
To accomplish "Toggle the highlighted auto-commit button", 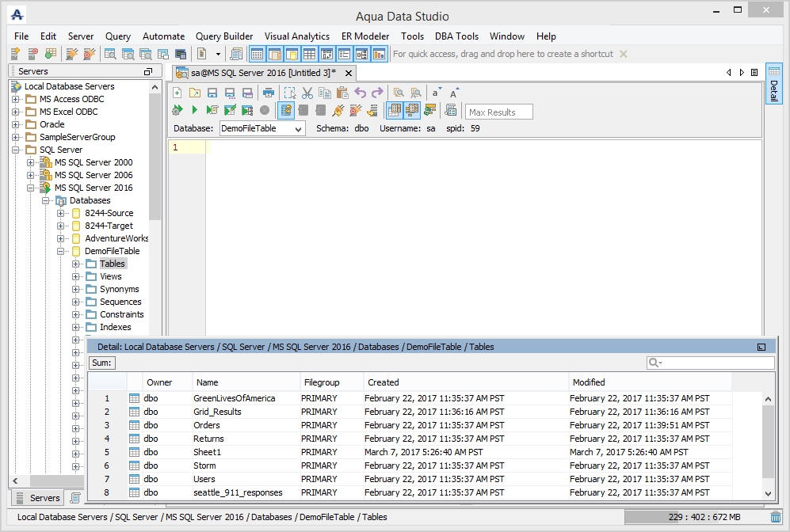I will 286,110.
